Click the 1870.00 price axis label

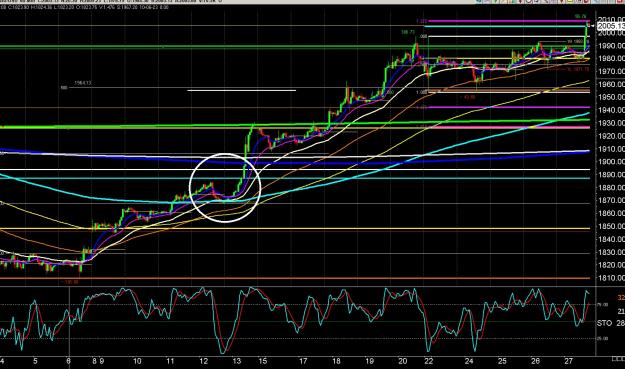point(611,200)
